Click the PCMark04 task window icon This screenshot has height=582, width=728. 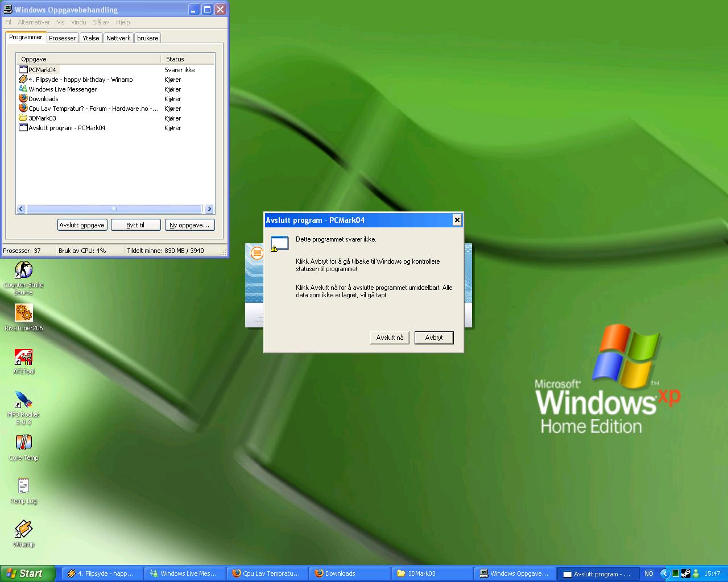(23, 69)
